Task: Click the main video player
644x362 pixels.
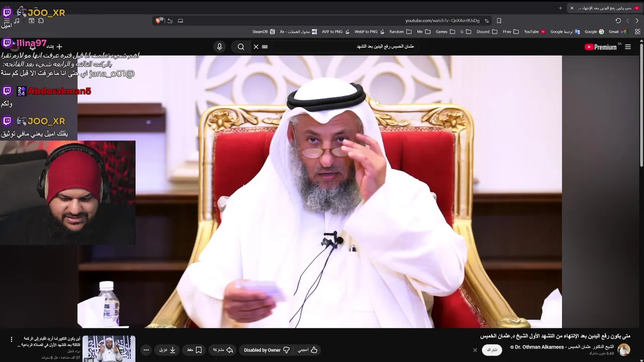Action: point(319,192)
